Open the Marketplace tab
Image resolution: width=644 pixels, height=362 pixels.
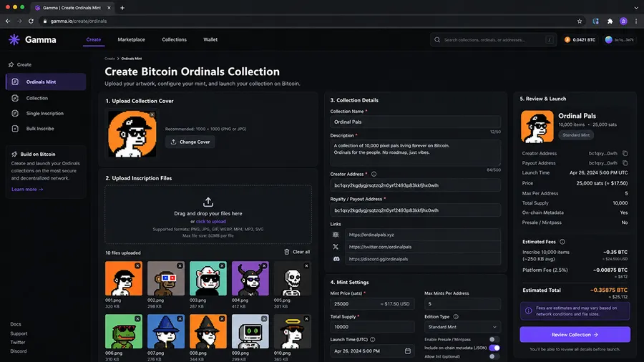(x=131, y=39)
